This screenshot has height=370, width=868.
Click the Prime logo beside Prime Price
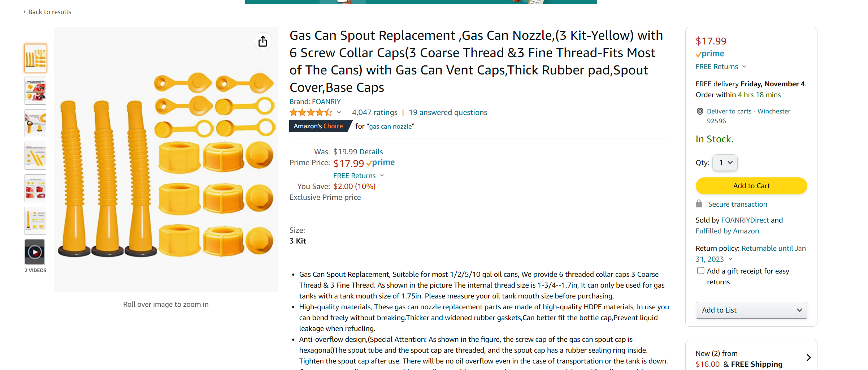coord(381,163)
